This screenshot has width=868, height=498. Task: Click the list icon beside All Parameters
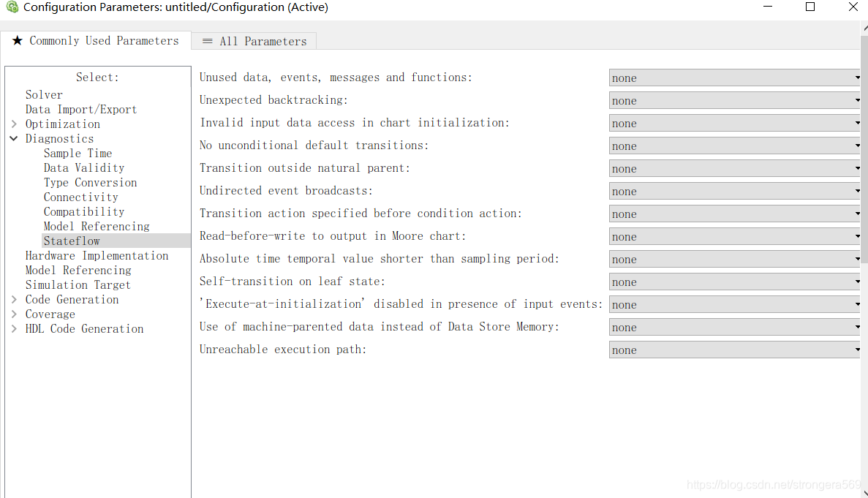(x=207, y=41)
